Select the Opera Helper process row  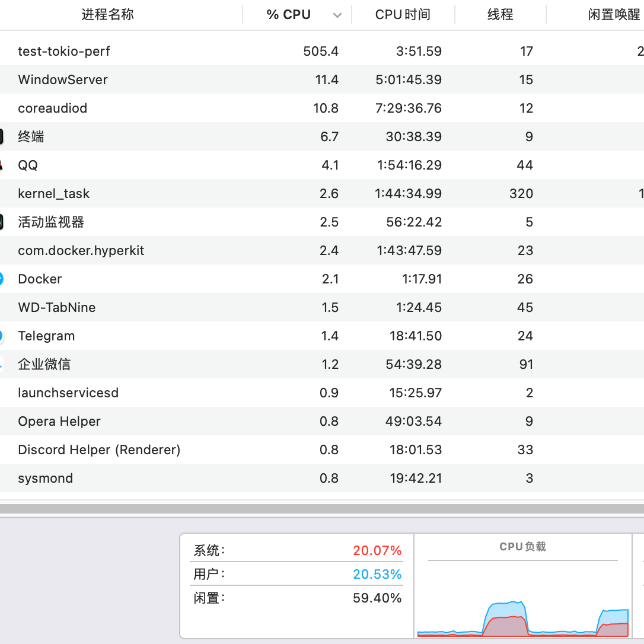pos(322,421)
